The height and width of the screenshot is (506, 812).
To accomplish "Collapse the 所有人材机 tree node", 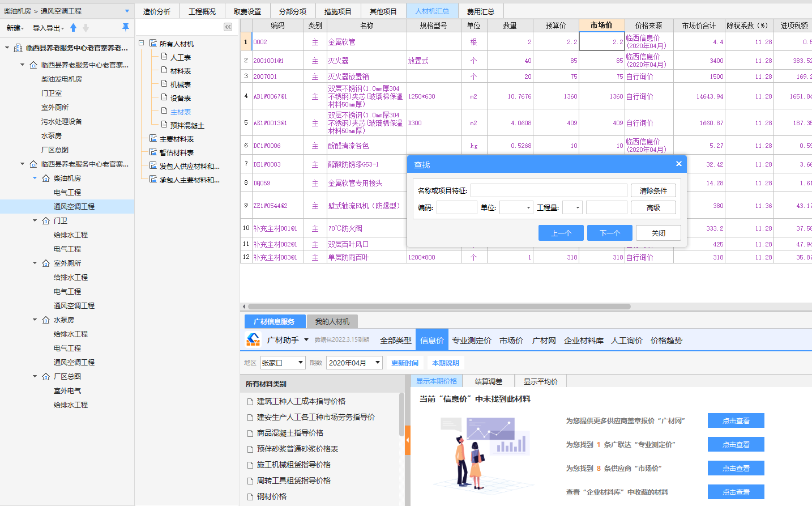I will (x=141, y=43).
